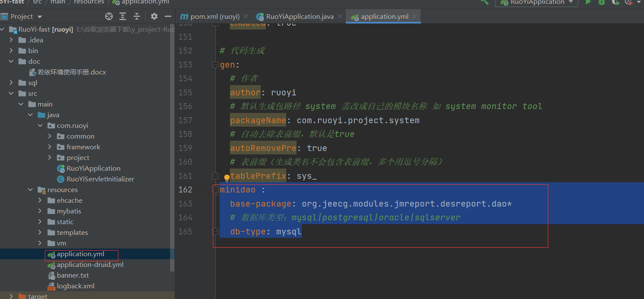The height and width of the screenshot is (299, 644).
Task: Select RuoYiServletInitializer in the tree
Action: (100, 179)
